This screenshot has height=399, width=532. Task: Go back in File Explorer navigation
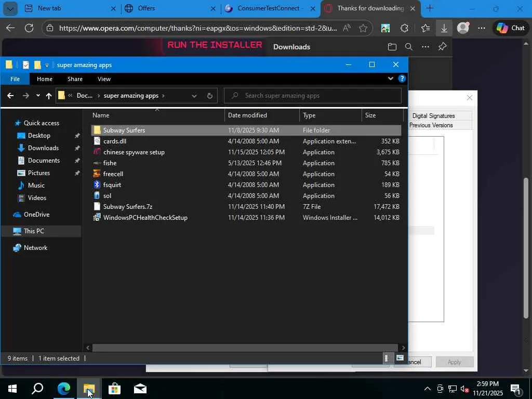(10, 96)
